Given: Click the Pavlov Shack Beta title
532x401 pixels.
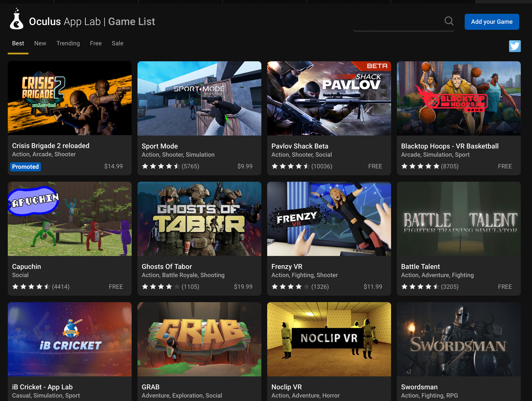Looking at the screenshot, I should tap(300, 146).
